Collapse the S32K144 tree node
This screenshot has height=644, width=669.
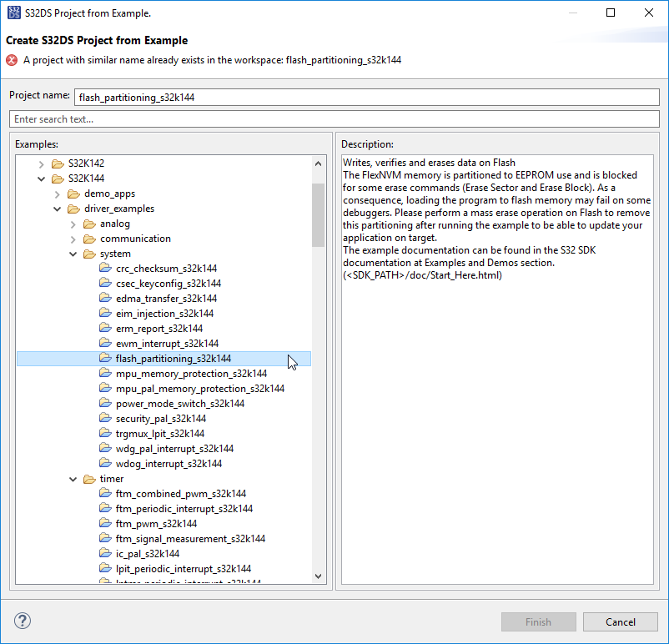pos(42,179)
